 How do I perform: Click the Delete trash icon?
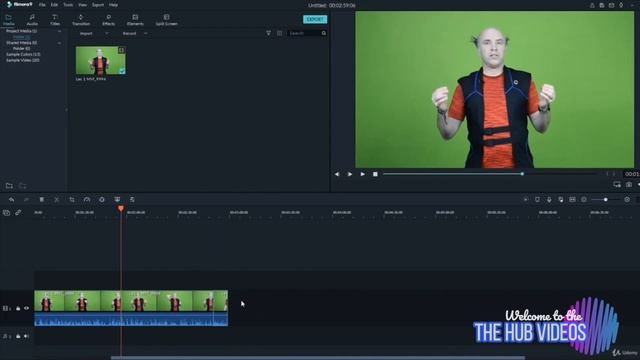[42, 200]
